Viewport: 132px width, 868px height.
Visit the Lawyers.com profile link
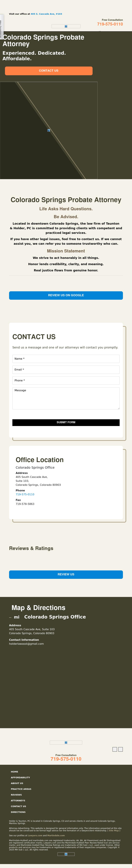pos(35,835)
